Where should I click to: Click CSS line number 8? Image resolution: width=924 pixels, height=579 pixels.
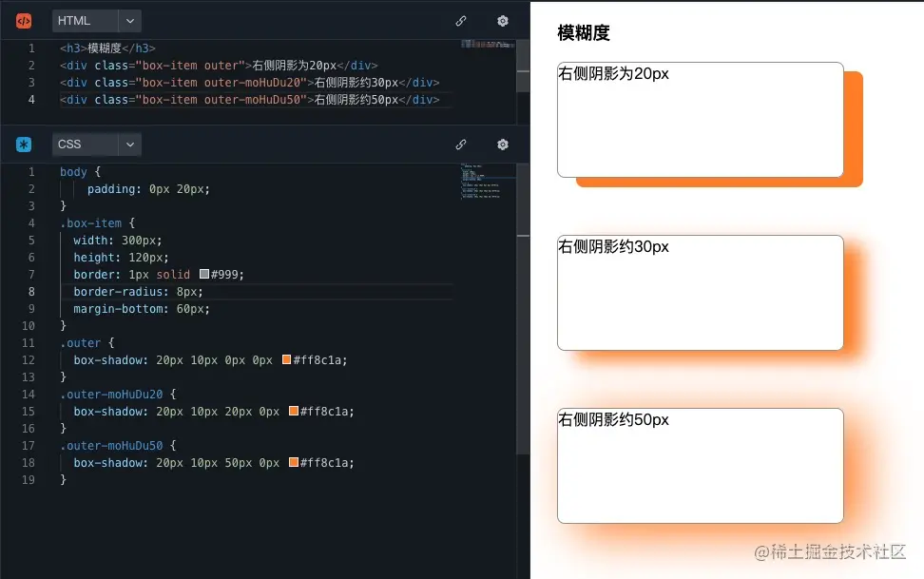pyautogui.click(x=31, y=292)
